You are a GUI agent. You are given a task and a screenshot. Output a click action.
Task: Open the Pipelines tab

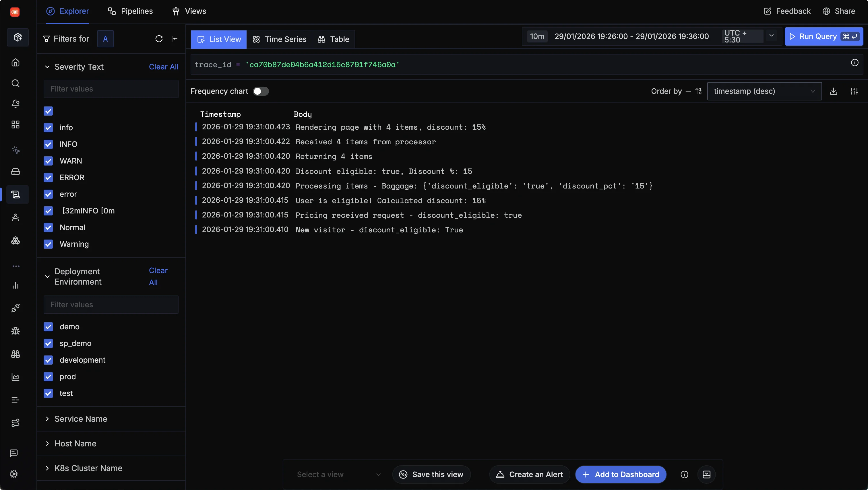(x=130, y=11)
